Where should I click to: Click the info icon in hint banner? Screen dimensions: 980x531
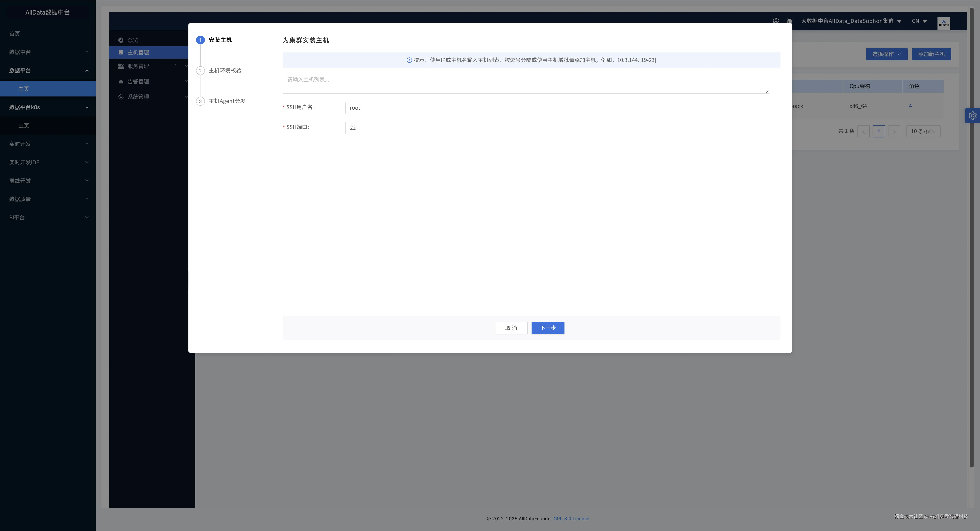tap(409, 60)
